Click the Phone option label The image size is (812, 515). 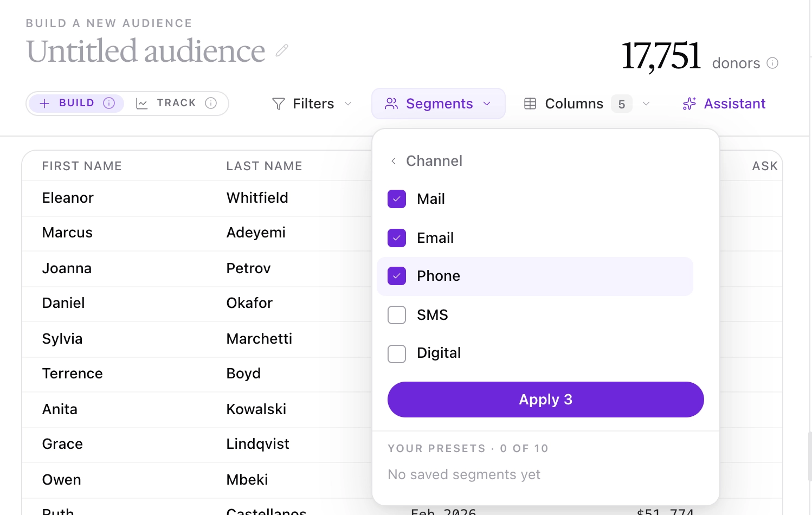(439, 276)
